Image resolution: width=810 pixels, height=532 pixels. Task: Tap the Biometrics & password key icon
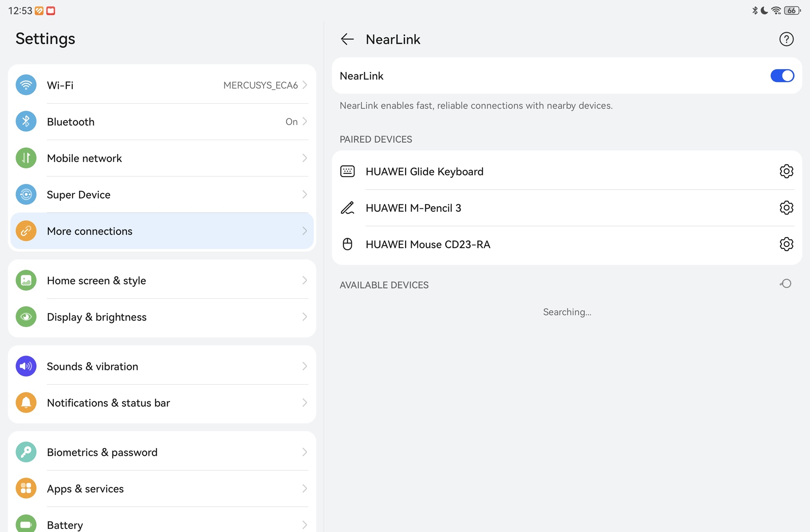click(26, 452)
